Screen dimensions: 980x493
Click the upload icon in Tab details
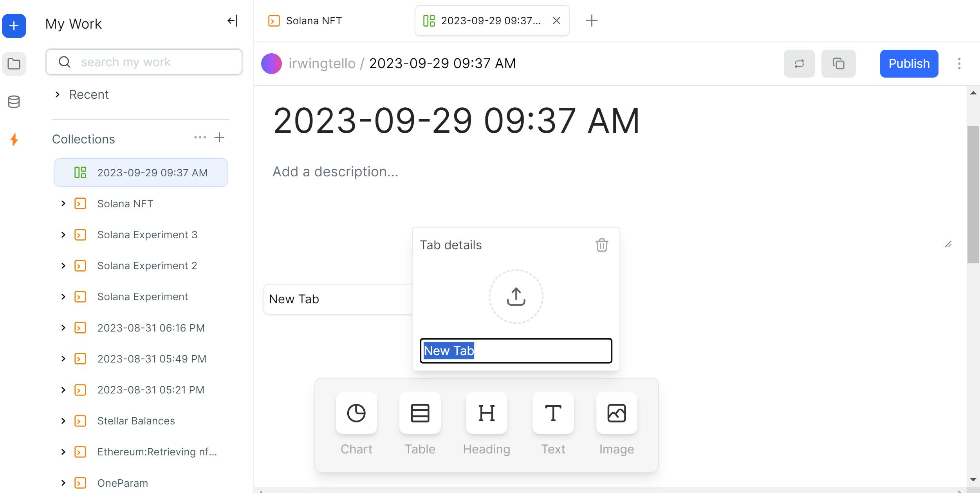coord(516,296)
